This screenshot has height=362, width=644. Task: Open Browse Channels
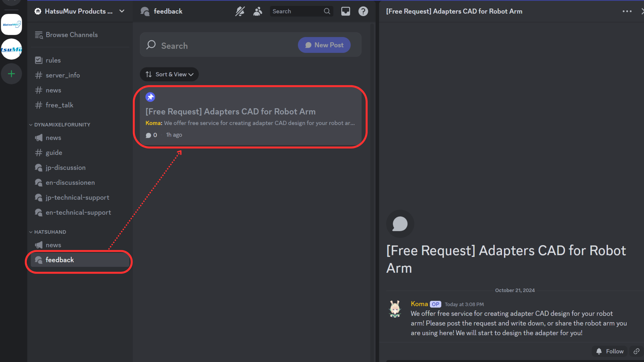coord(71,35)
